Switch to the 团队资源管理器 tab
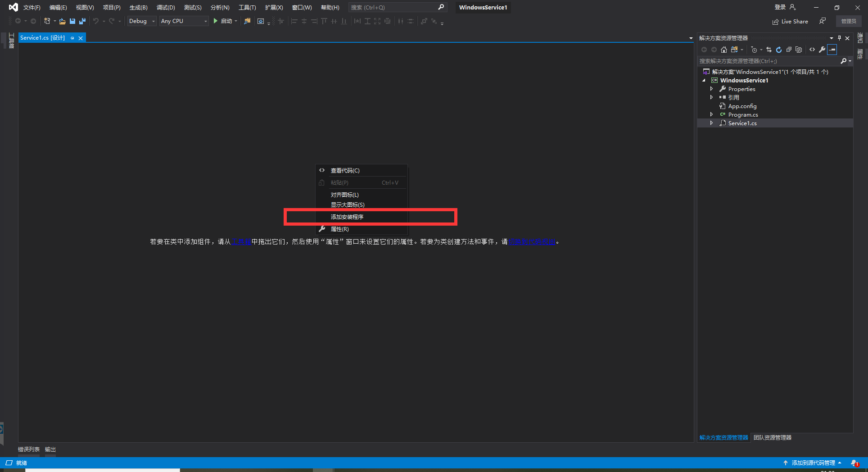The height and width of the screenshot is (472, 868). pyautogui.click(x=772, y=437)
